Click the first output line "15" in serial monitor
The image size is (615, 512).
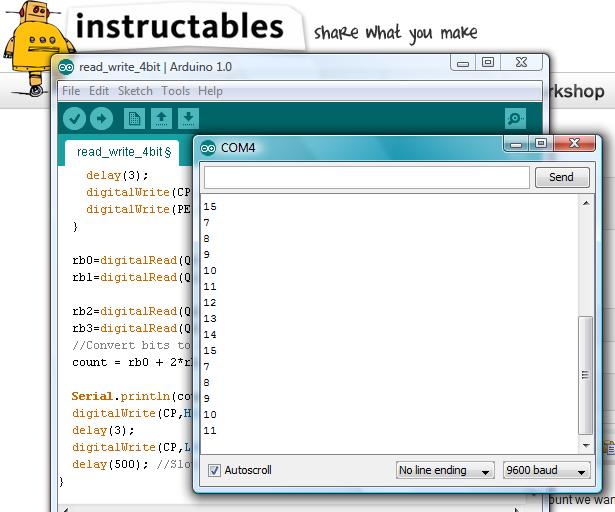[210, 206]
